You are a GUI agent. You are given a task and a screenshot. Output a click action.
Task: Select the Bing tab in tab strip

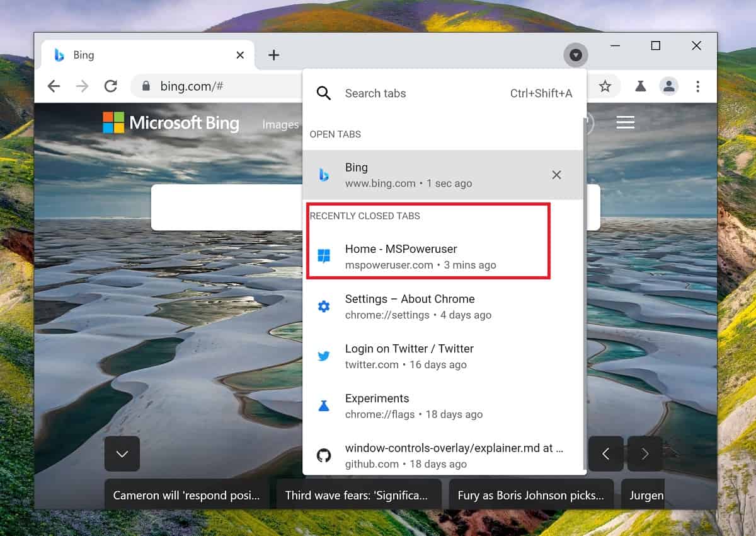[x=148, y=55]
